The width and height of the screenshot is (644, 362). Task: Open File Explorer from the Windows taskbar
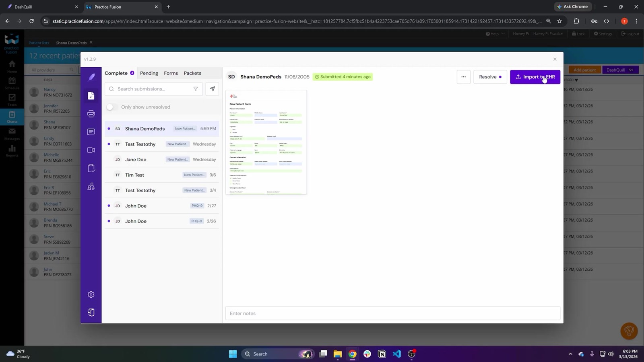coord(338,354)
